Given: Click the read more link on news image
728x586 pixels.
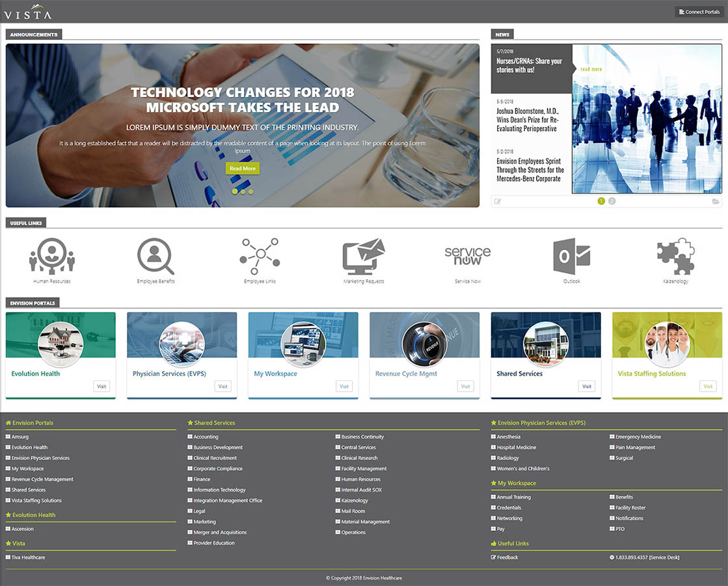Looking at the screenshot, I should [591, 69].
